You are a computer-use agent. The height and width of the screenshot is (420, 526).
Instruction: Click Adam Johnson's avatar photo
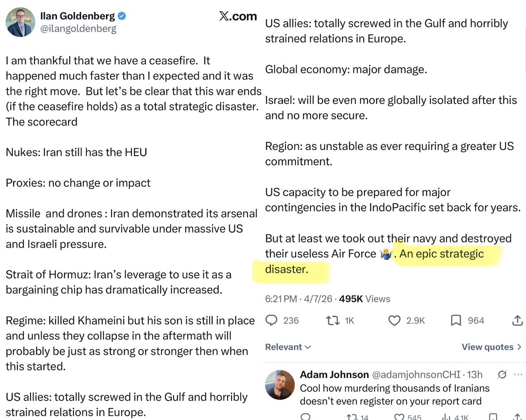click(280, 385)
